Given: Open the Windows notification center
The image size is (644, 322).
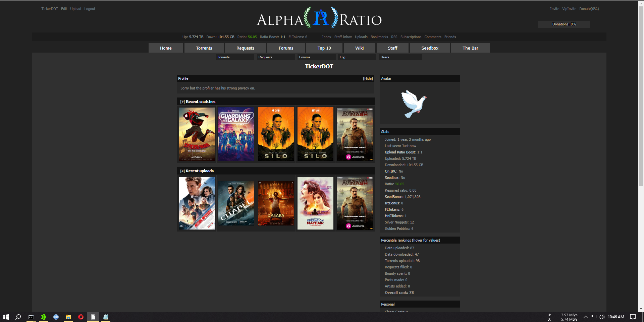Looking at the screenshot, I should coord(633,317).
